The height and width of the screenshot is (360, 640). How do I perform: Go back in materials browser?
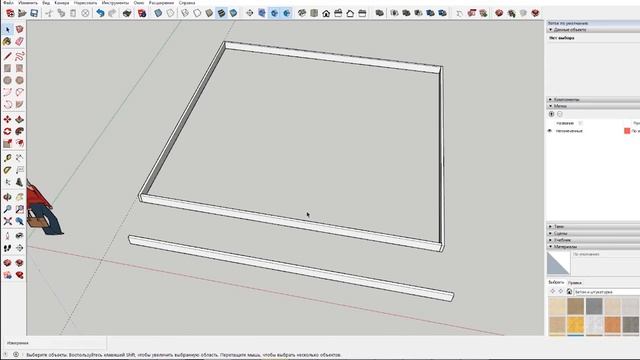[x=553, y=291]
